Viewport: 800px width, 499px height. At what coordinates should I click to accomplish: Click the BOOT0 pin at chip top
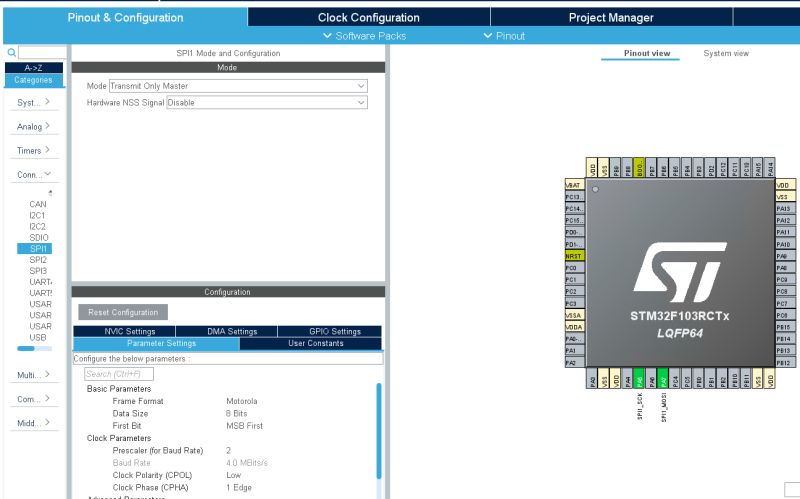tap(639, 167)
